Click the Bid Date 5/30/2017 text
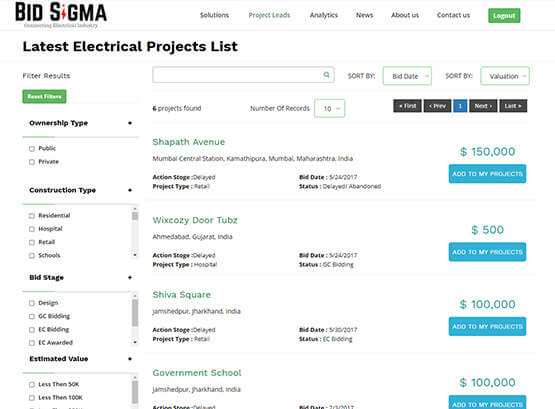 (x=328, y=330)
